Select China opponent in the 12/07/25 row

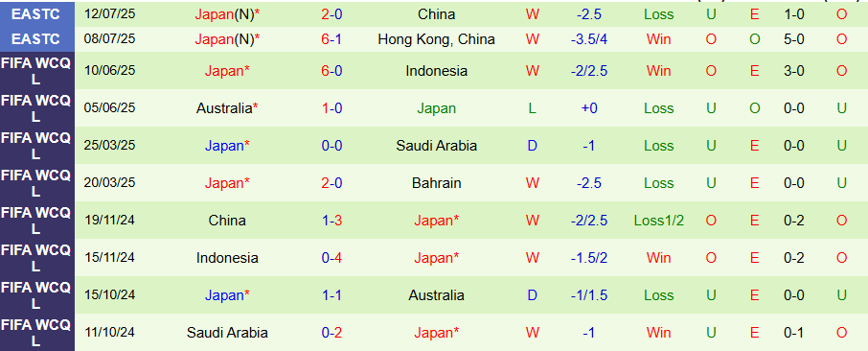436,14
